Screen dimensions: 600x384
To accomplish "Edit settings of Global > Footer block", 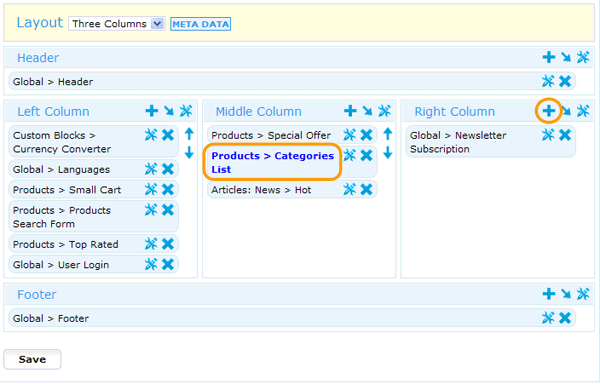I will point(548,317).
